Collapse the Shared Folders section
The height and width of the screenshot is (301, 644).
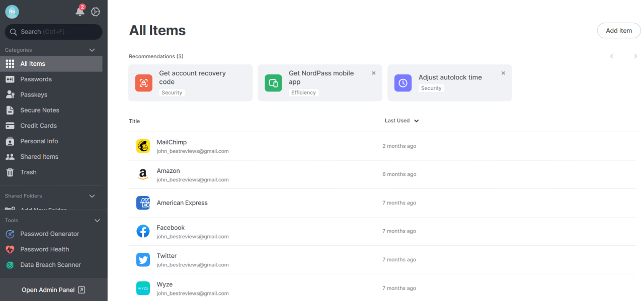(x=92, y=196)
